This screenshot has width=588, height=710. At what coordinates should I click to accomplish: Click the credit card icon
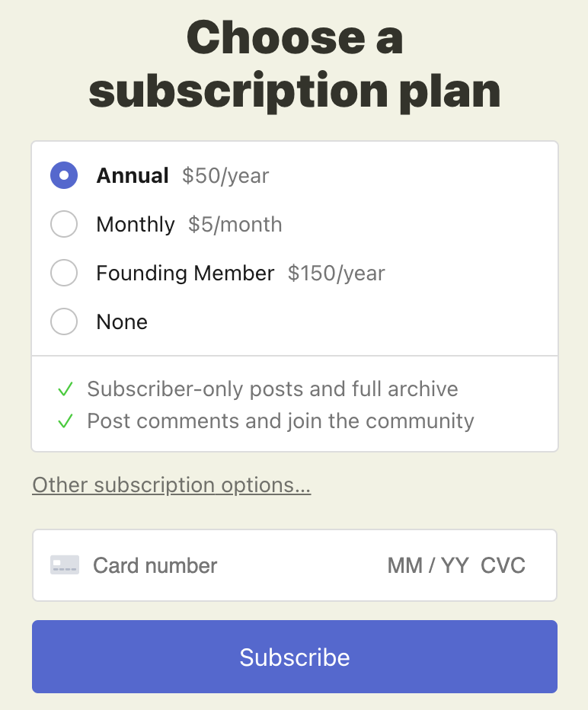click(65, 565)
